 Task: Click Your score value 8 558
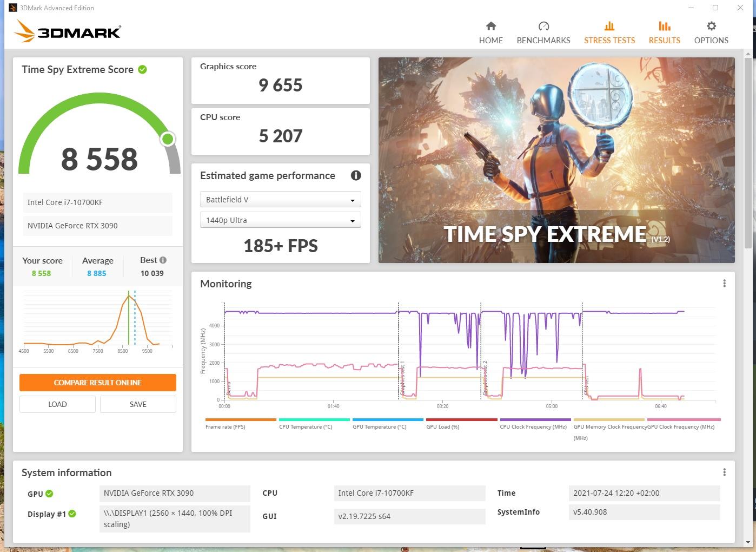pyautogui.click(x=41, y=273)
